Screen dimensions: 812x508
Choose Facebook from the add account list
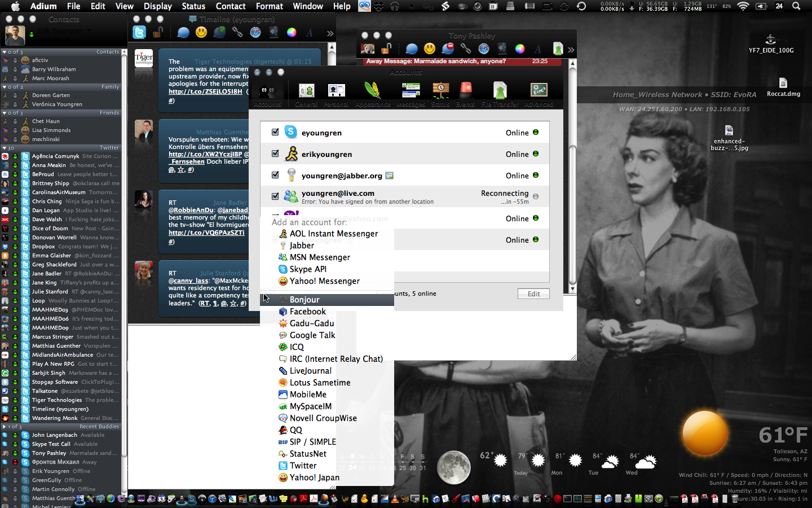tap(327, 312)
